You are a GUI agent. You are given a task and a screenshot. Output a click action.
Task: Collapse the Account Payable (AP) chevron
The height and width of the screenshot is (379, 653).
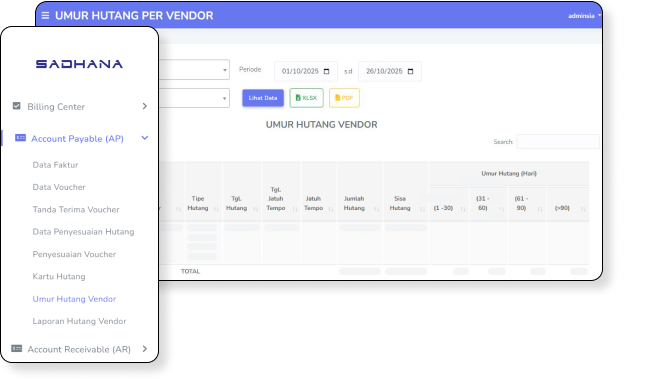coord(145,138)
